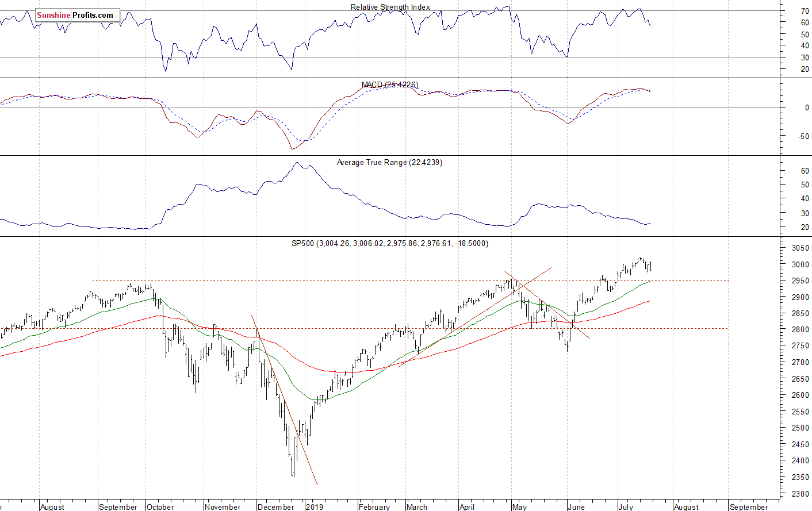Click the SunshineProfits.com logo
Screen dimensions: 812x511
point(77,15)
